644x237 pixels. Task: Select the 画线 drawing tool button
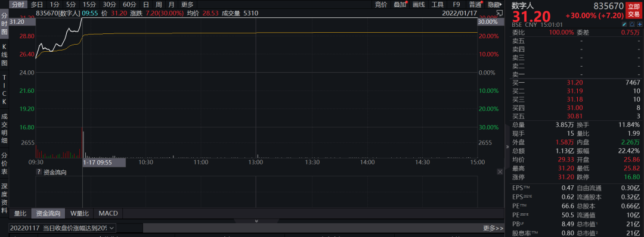click(419, 5)
